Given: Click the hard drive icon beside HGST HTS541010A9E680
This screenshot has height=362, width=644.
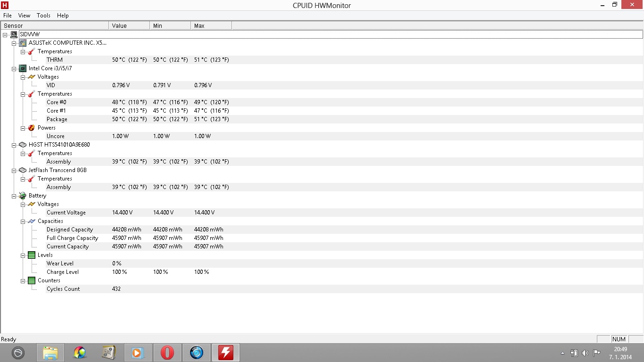Looking at the screenshot, I should click(23, 145).
